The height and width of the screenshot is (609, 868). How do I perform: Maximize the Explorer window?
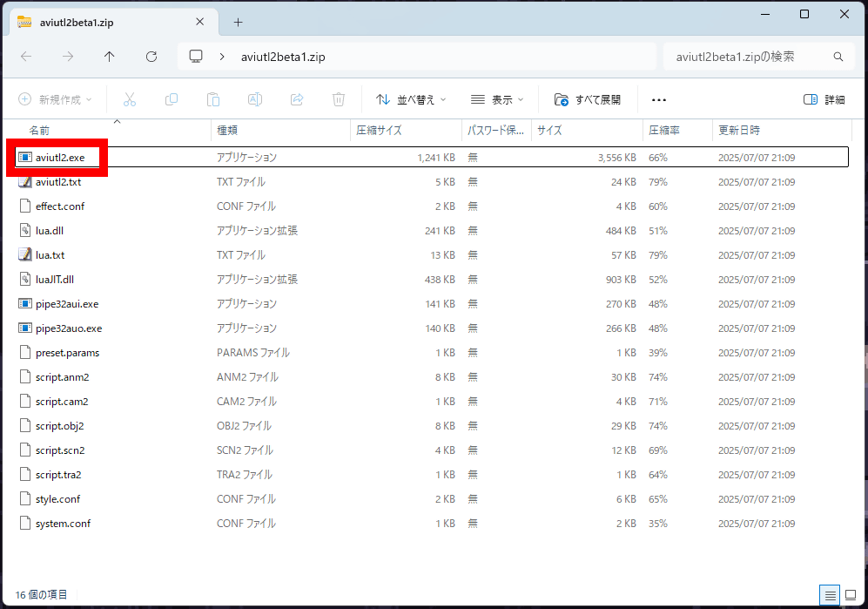click(804, 15)
